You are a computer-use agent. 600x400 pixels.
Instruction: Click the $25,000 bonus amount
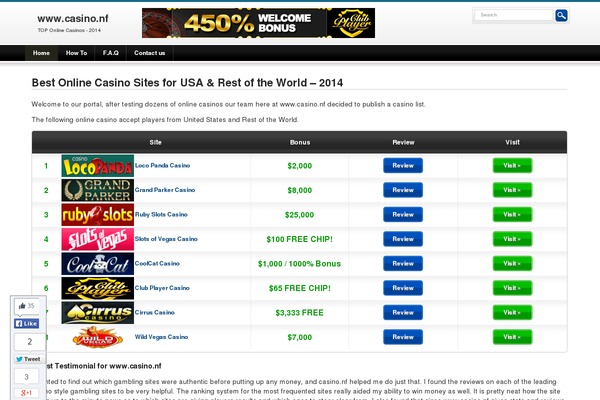300,215
